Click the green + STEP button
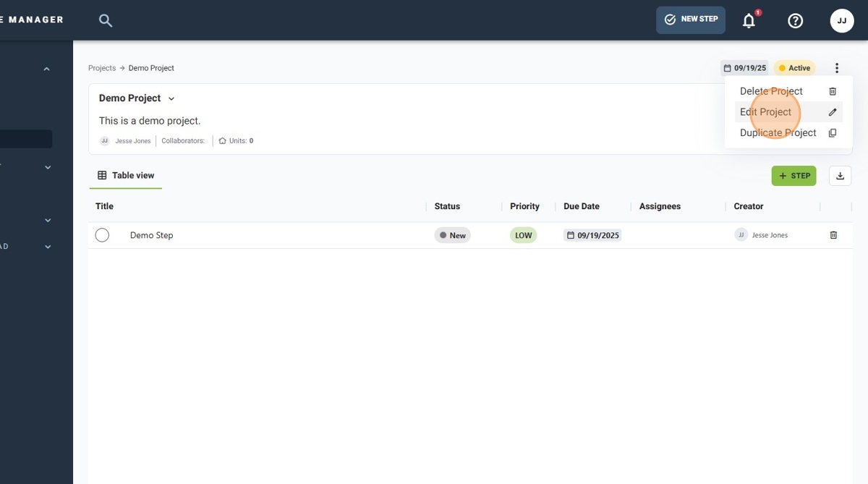 (793, 176)
